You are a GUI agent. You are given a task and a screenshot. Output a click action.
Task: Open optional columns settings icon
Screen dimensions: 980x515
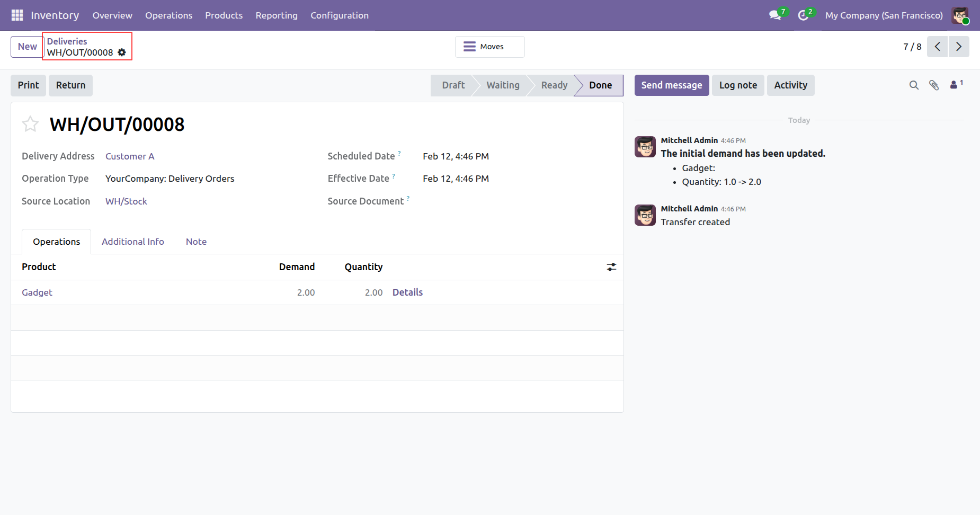(611, 267)
